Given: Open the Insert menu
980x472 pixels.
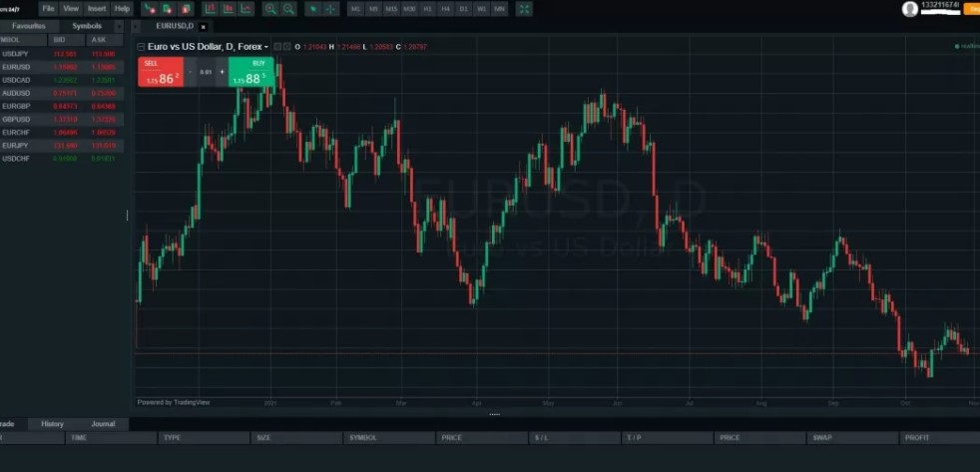Looking at the screenshot, I should [x=97, y=9].
